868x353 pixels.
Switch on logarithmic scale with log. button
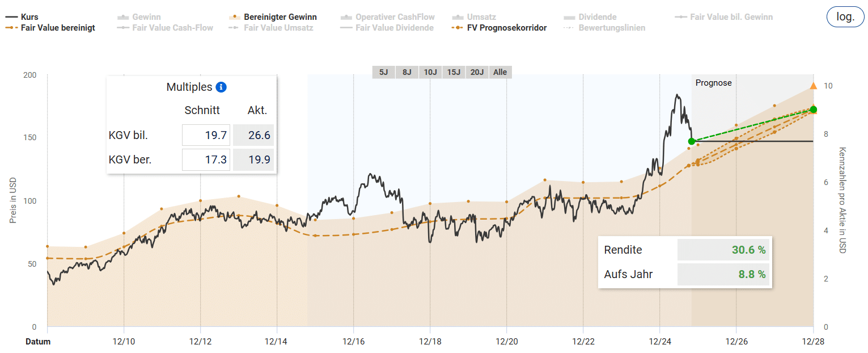click(x=845, y=17)
